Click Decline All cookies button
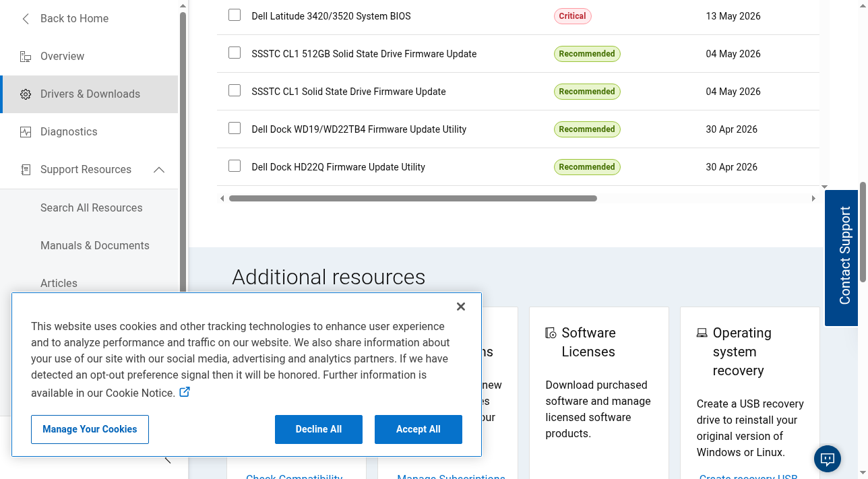This screenshot has height=479, width=868. 319,429
